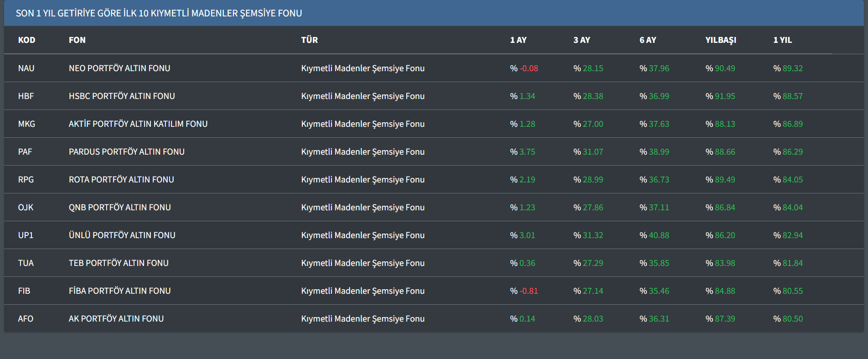Viewport: 868px width, 359px height.
Task: Click the 1 YIL column header
Action: pyautogui.click(x=782, y=40)
